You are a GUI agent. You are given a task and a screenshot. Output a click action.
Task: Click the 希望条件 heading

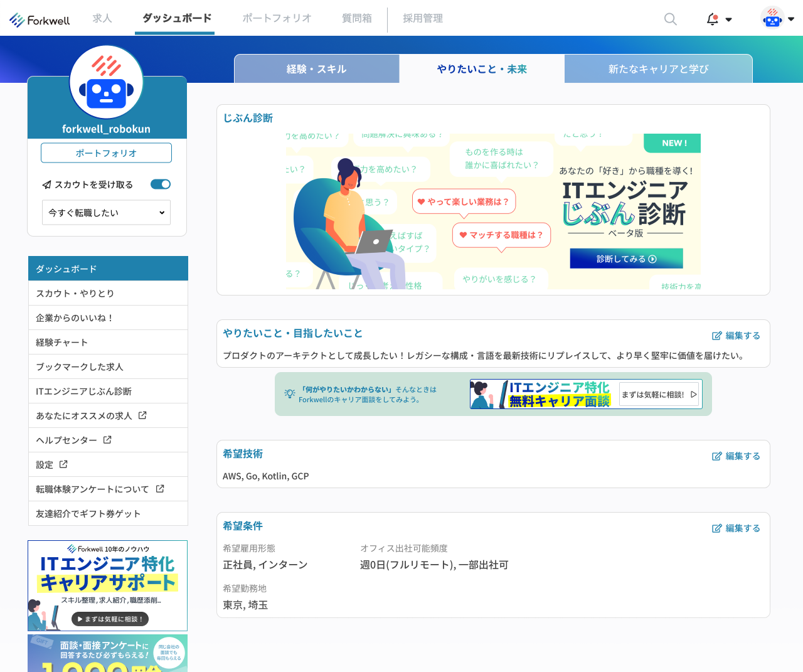[x=243, y=526]
